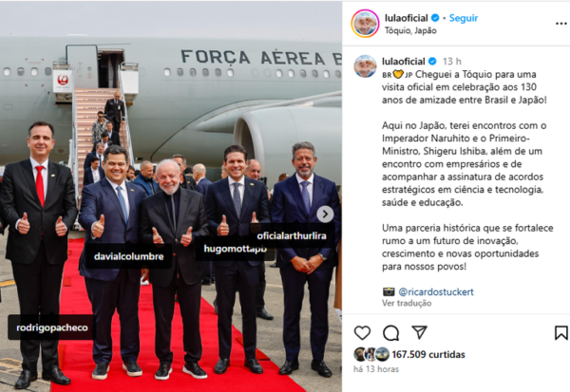Save the post with the bookmark icon
This screenshot has width=570, height=392.
pyautogui.click(x=560, y=333)
